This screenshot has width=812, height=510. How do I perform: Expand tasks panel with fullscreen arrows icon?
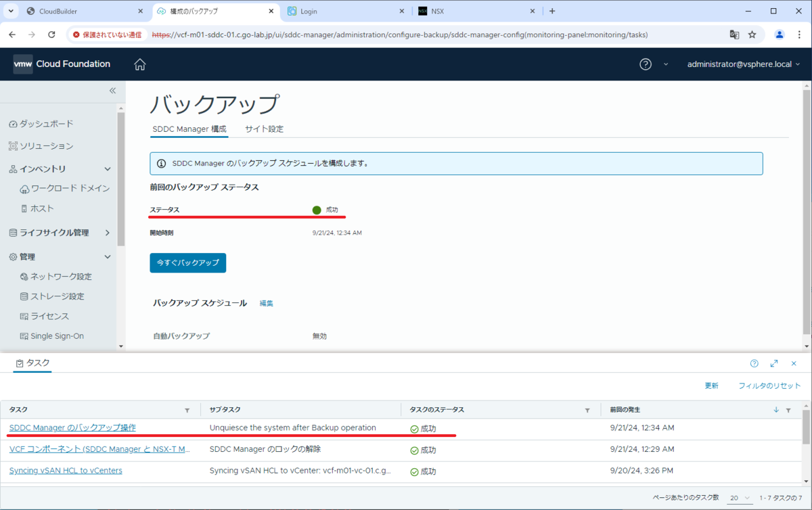click(774, 363)
